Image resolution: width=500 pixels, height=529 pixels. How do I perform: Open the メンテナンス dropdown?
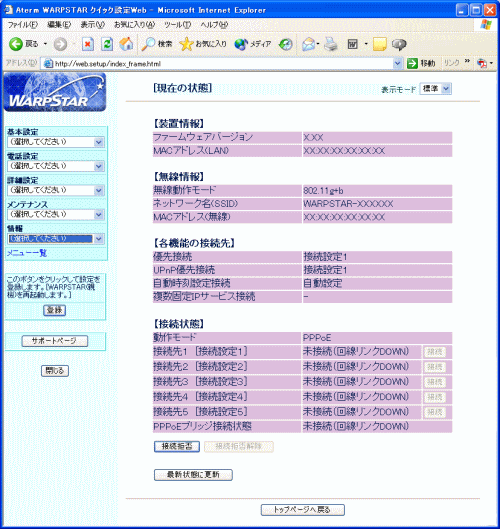[56, 214]
